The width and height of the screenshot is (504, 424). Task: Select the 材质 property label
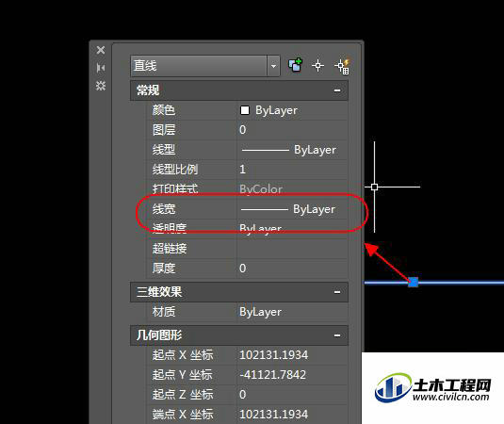point(164,312)
